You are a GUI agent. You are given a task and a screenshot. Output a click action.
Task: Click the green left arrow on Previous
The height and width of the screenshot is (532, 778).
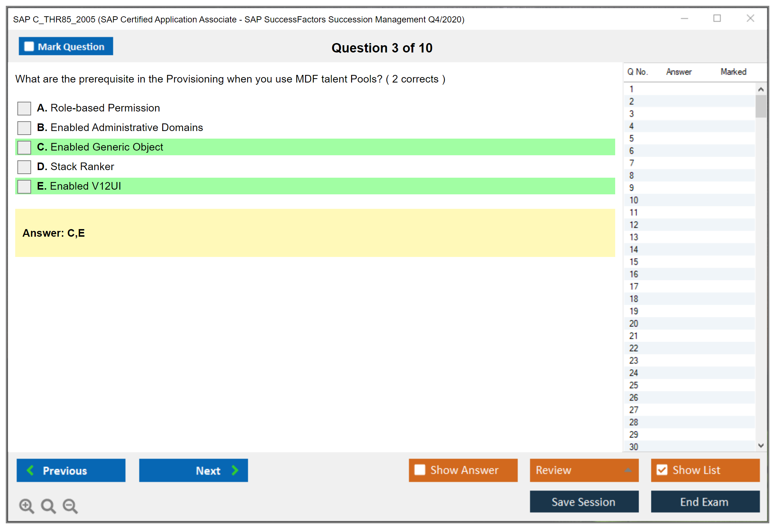coord(30,470)
